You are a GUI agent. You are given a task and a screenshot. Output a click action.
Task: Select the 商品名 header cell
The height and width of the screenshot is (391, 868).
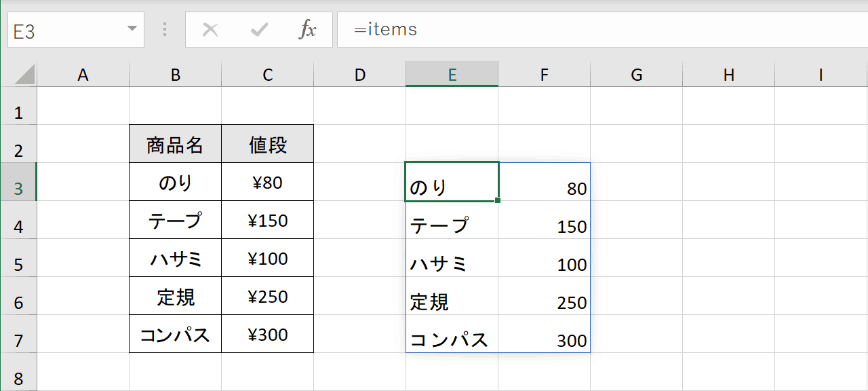[175, 143]
